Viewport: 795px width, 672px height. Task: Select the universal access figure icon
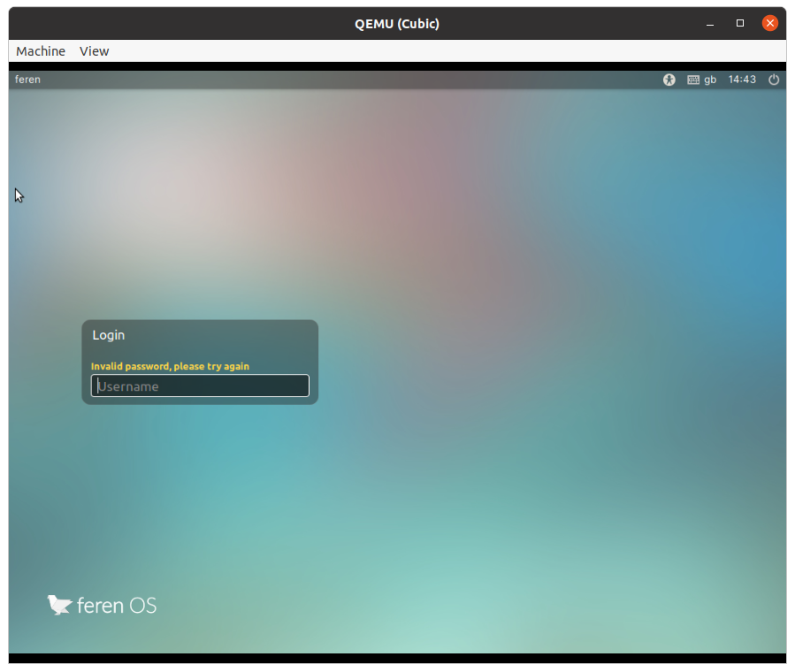click(669, 80)
